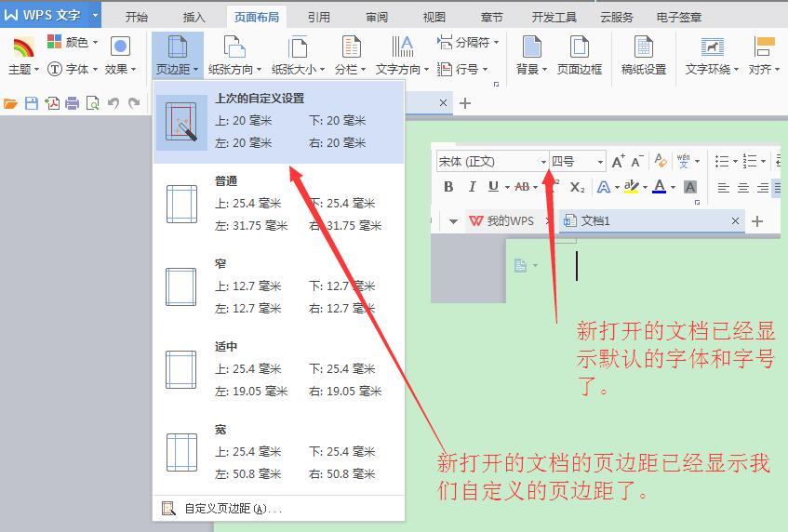Toggle strikethrough AB button
Image resolution: width=788 pixels, height=532 pixels.
pos(522,187)
